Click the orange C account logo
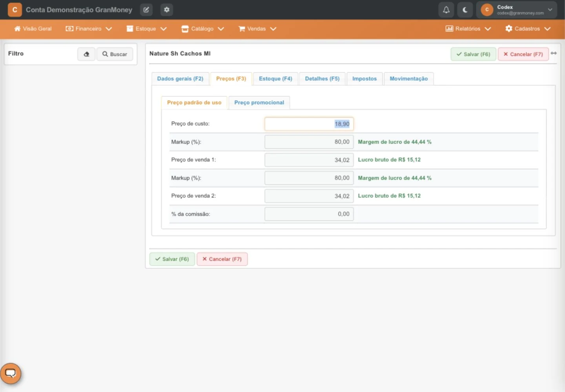Image resolution: width=565 pixels, height=392 pixels. coord(15,10)
